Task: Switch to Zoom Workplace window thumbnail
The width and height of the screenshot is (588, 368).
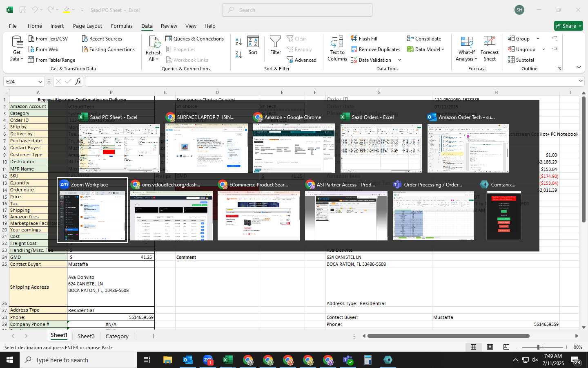Action: tap(92, 210)
